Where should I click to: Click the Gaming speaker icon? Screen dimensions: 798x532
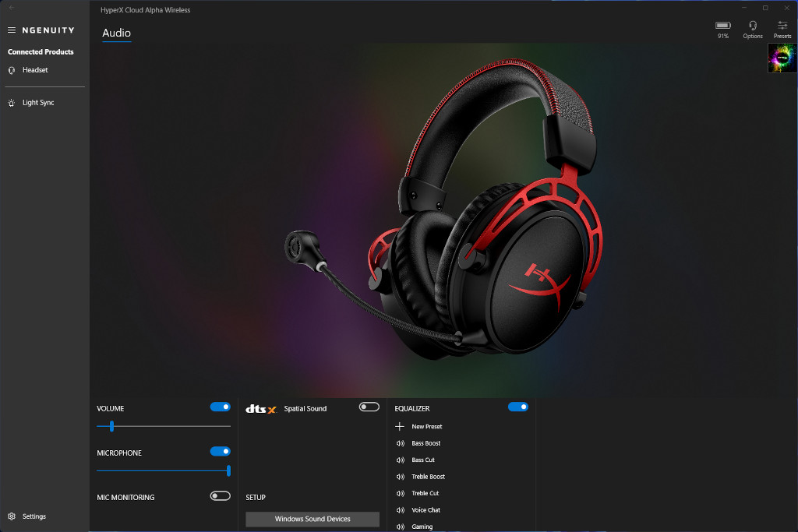click(x=401, y=527)
